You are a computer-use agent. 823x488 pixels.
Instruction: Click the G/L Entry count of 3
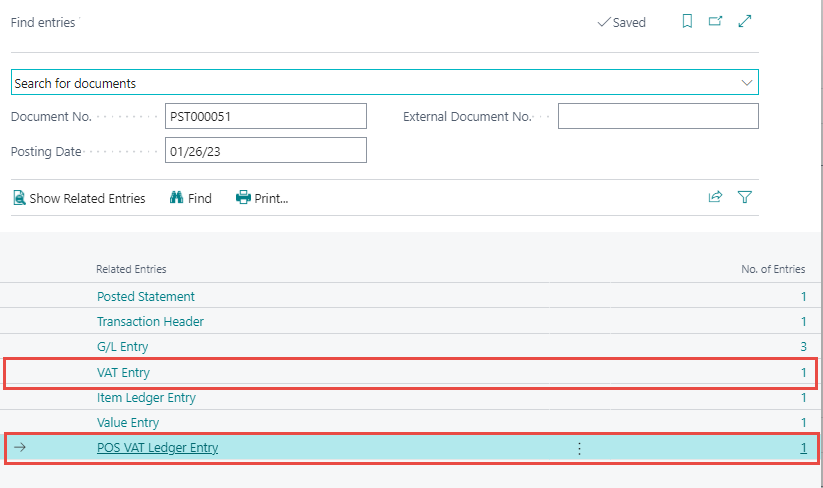tap(802, 347)
